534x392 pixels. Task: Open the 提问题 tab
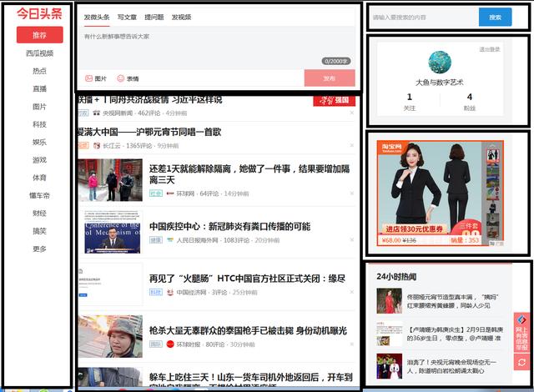[154, 18]
